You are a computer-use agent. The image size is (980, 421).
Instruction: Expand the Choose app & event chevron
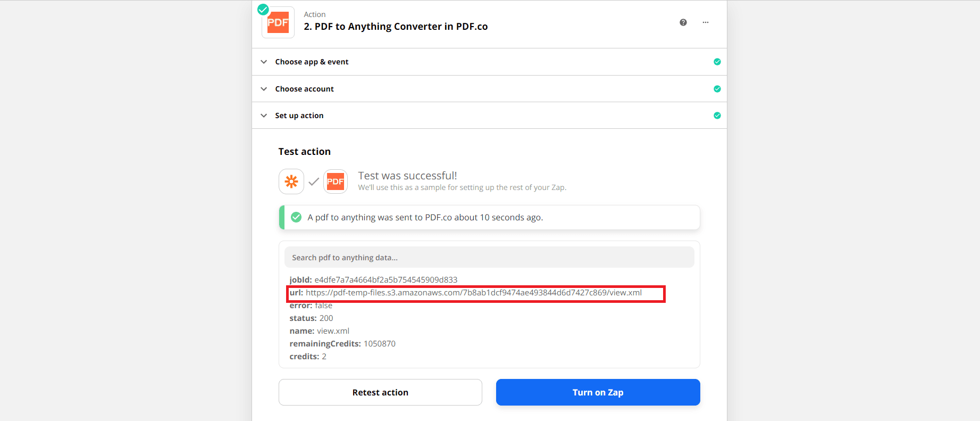(264, 62)
